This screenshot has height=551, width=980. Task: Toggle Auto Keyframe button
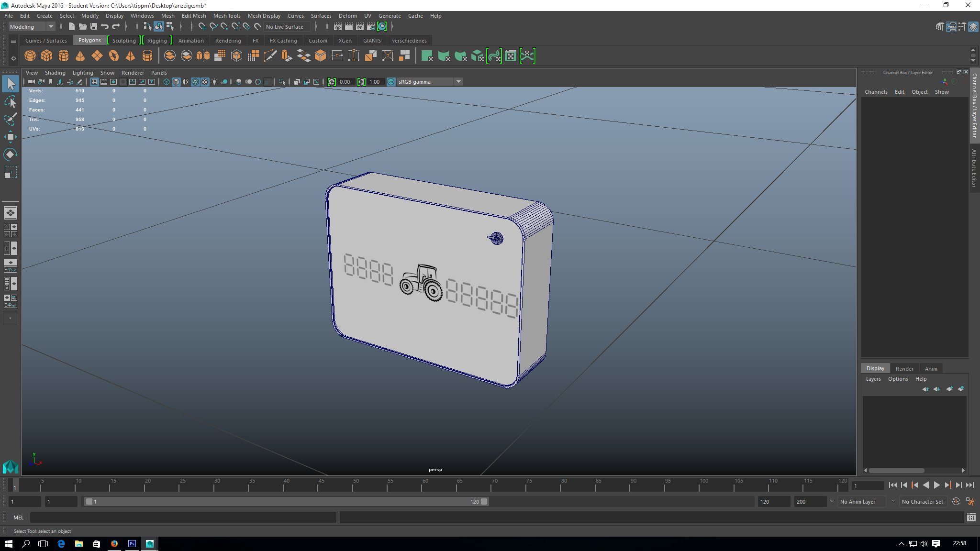point(956,502)
